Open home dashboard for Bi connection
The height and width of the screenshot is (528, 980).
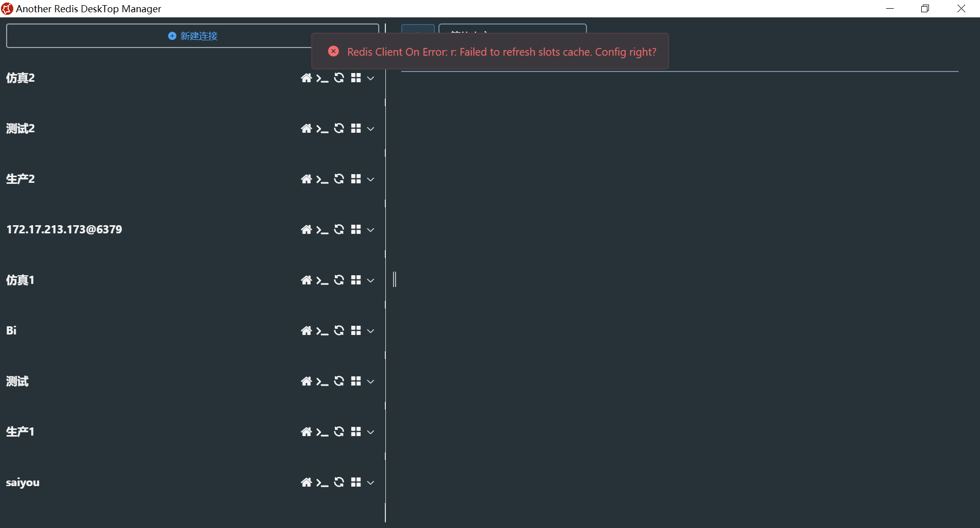306,330
